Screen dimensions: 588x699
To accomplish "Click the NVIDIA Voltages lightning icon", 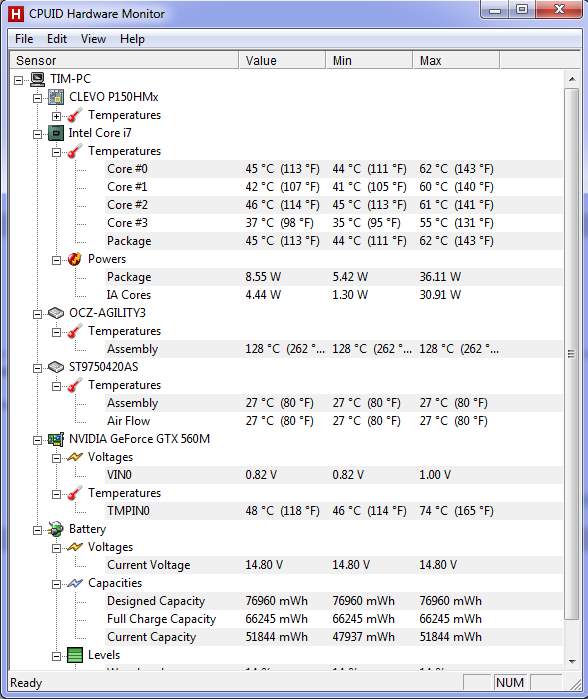I will [x=74, y=457].
